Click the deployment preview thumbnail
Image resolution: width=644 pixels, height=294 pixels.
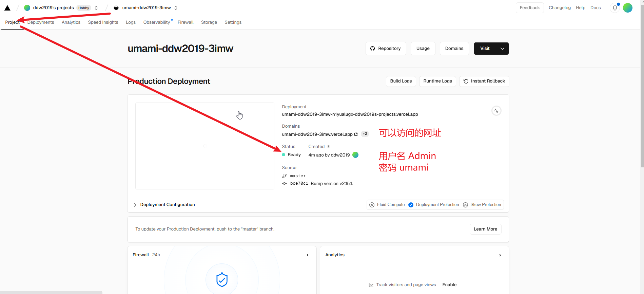pyautogui.click(x=205, y=146)
